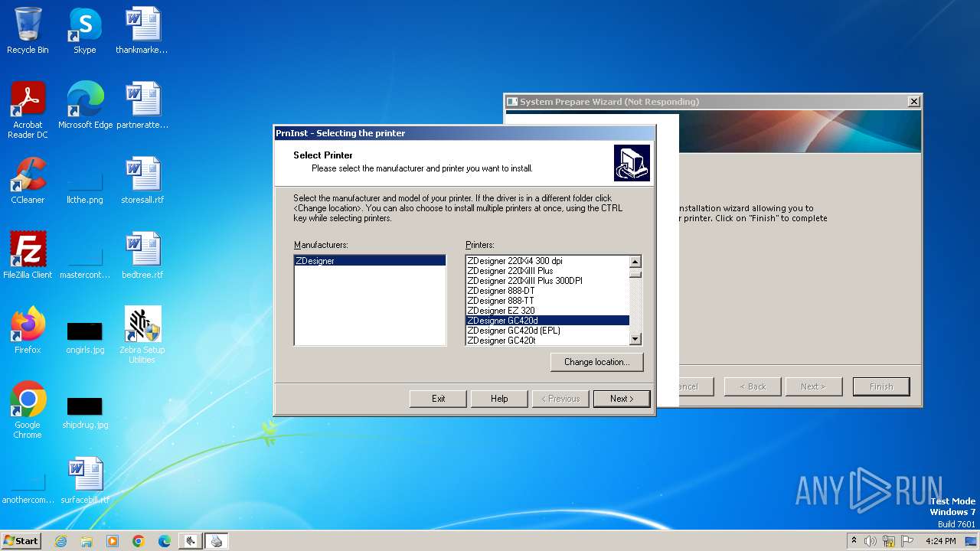Click the volume speaker tray icon
Image resolution: width=980 pixels, height=551 pixels.
(x=871, y=541)
